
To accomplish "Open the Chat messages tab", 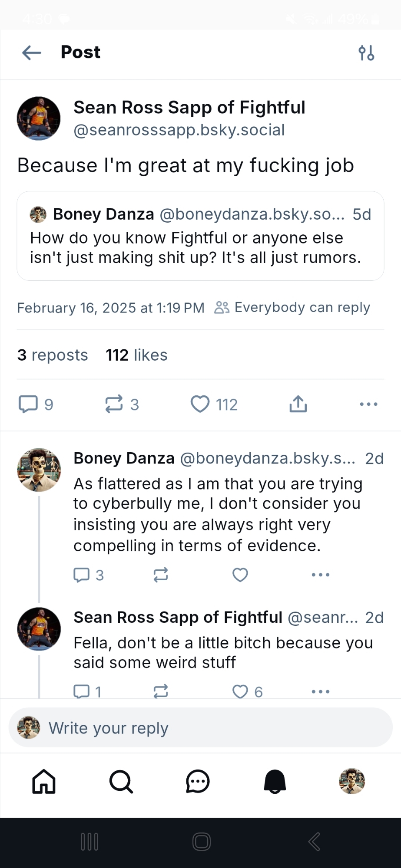I will [198, 781].
